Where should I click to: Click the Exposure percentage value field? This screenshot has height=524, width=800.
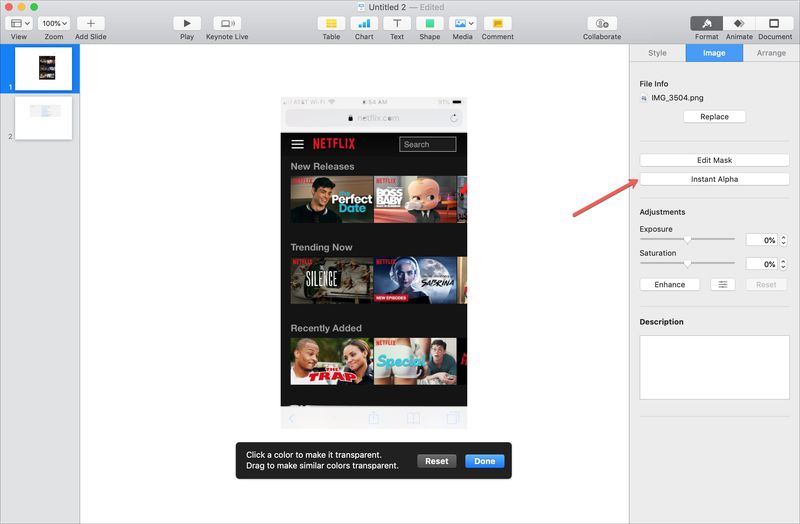click(x=762, y=240)
